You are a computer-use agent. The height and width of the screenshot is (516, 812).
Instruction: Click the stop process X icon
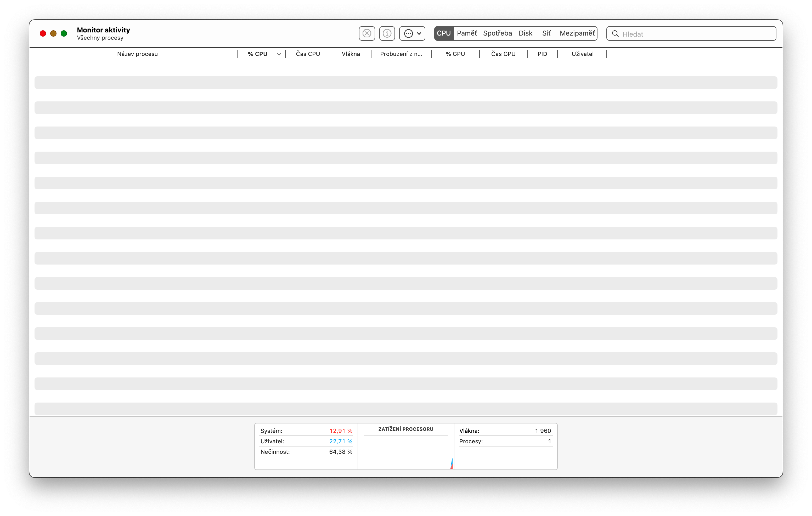366,33
